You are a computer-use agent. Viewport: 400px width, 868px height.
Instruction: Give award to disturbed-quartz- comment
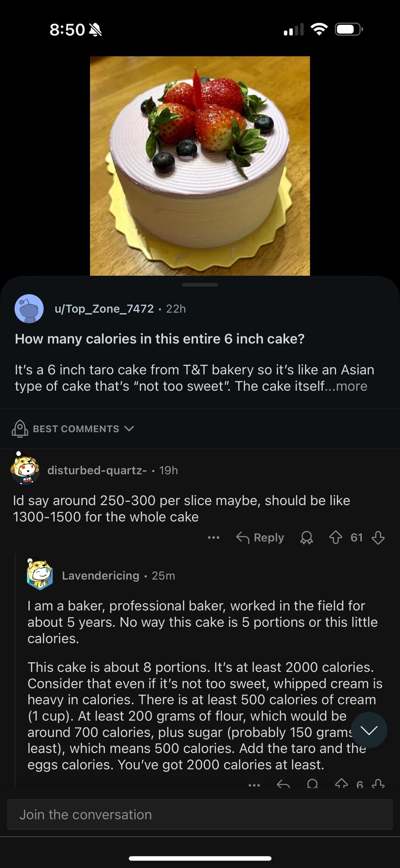click(x=306, y=538)
